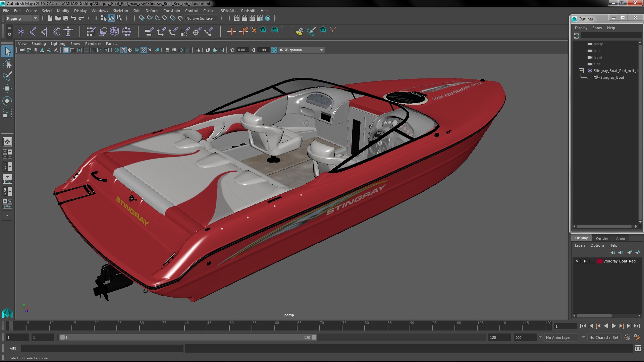Undo the last action via toolbar arrow

pos(73,18)
